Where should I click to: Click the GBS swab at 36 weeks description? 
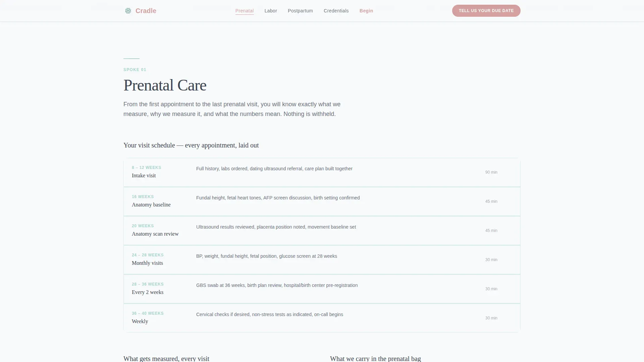coord(277,285)
